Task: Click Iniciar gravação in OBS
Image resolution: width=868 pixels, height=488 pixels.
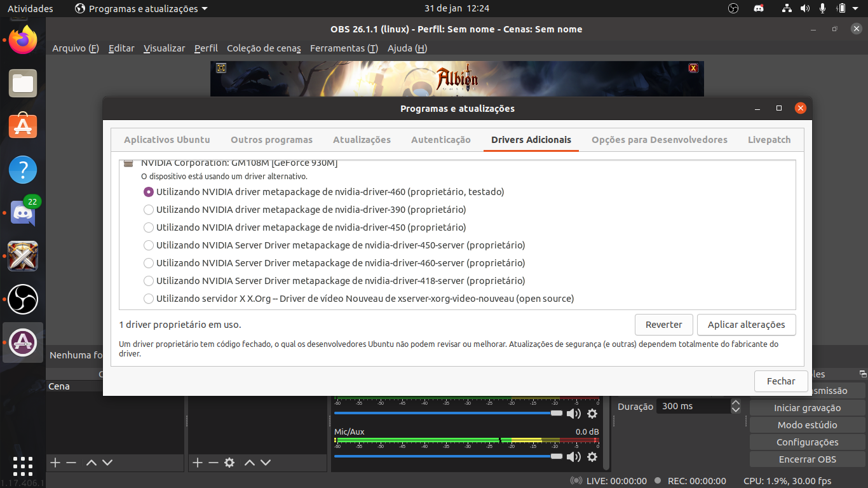Action: click(x=808, y=408)
